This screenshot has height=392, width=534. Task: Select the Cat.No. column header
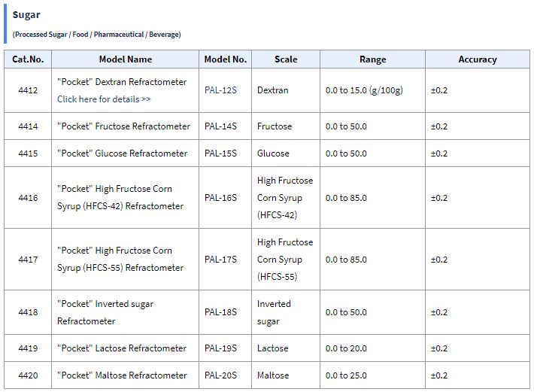[28, 59]
